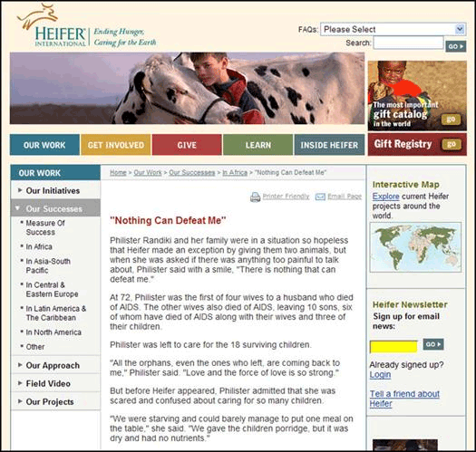Click the Heifer International logo
The width and height of the screenshot is (476, 452).
coord(87,26)
